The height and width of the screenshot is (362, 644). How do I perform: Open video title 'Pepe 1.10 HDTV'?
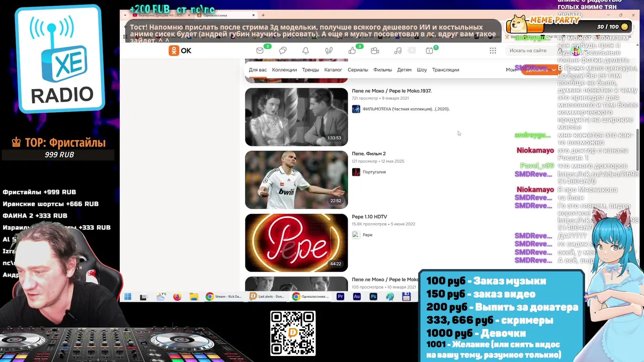tap(369, 217)
